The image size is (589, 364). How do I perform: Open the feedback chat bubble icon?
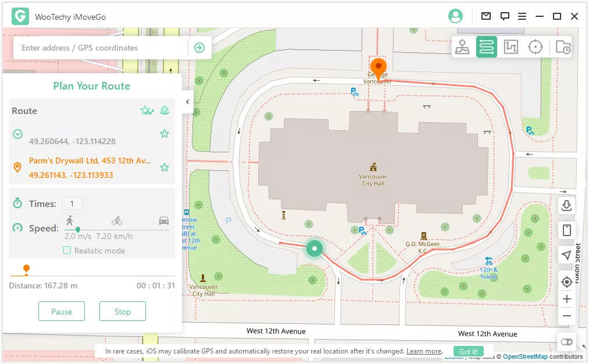click(505, 16)
